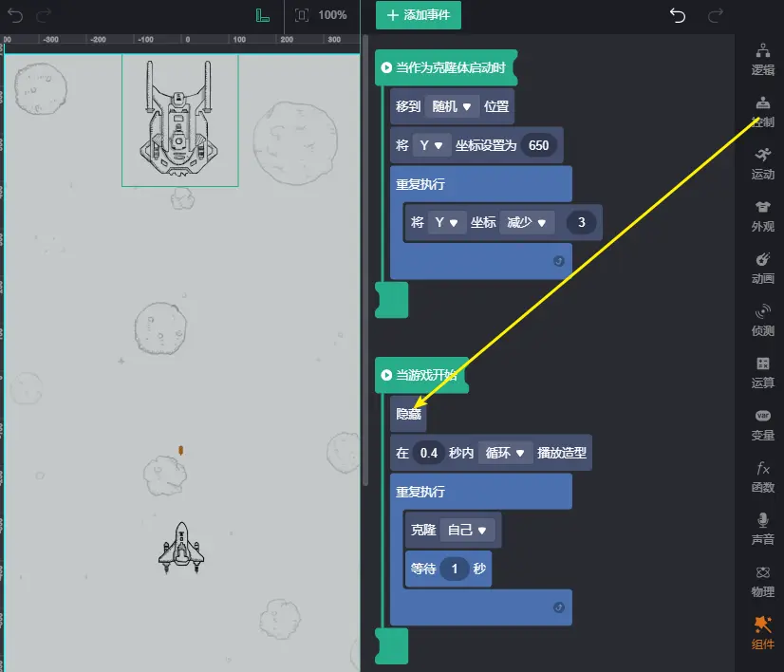
Task: Edit the value 3 in decrease block
Action: (x=581, y=222)
